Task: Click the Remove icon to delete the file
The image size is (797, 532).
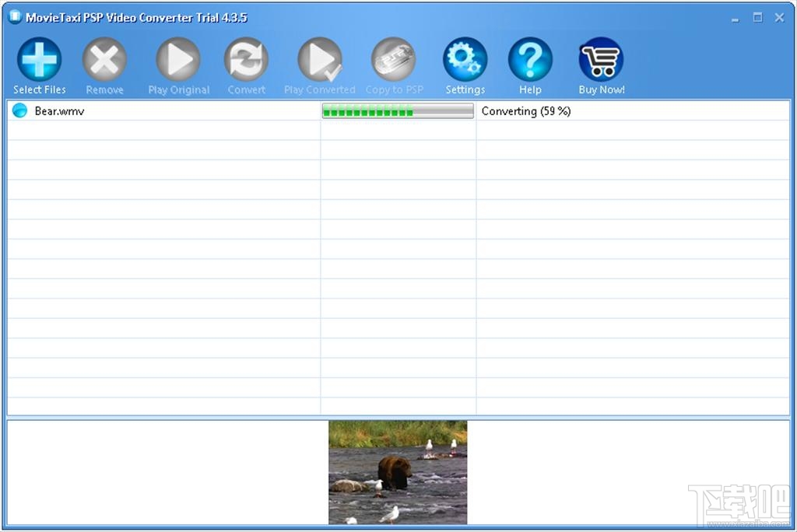Action: pyautogui.click(x=104, y=58)
